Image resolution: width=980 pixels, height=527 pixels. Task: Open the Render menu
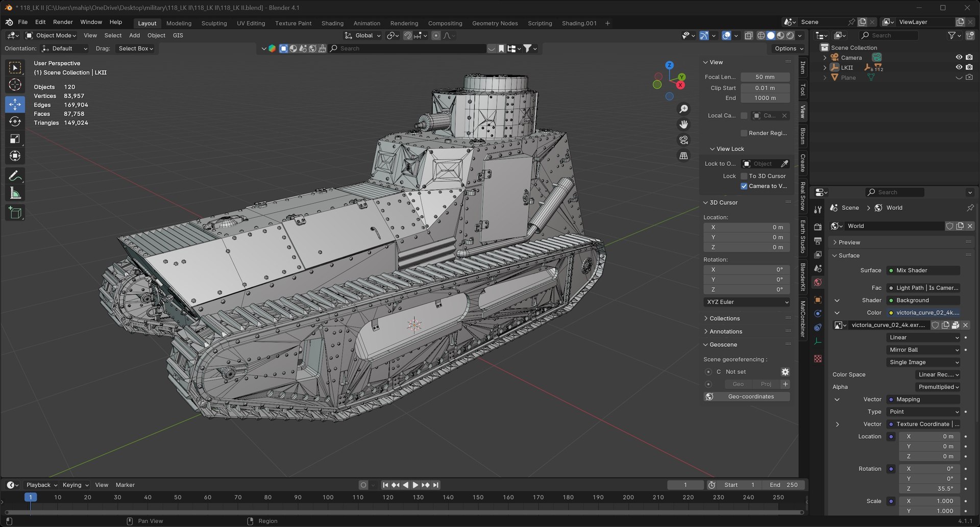[x=63, y=22]
